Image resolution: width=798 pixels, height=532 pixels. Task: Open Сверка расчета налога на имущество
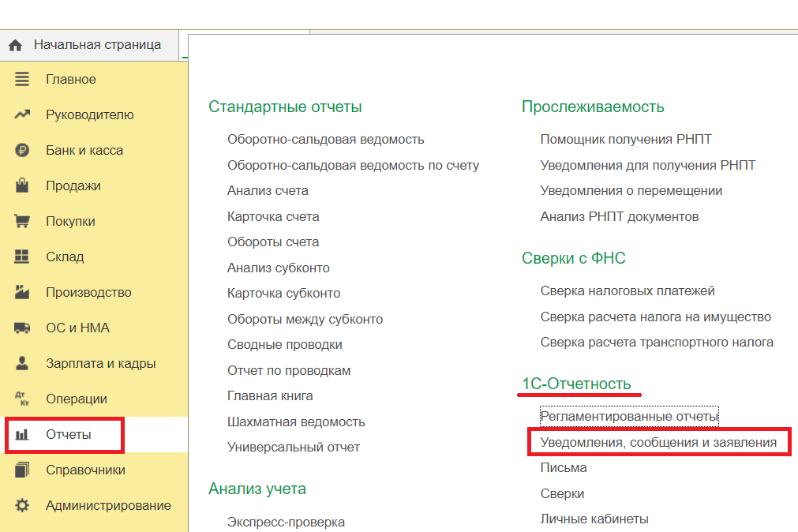(x=655, y=317)
